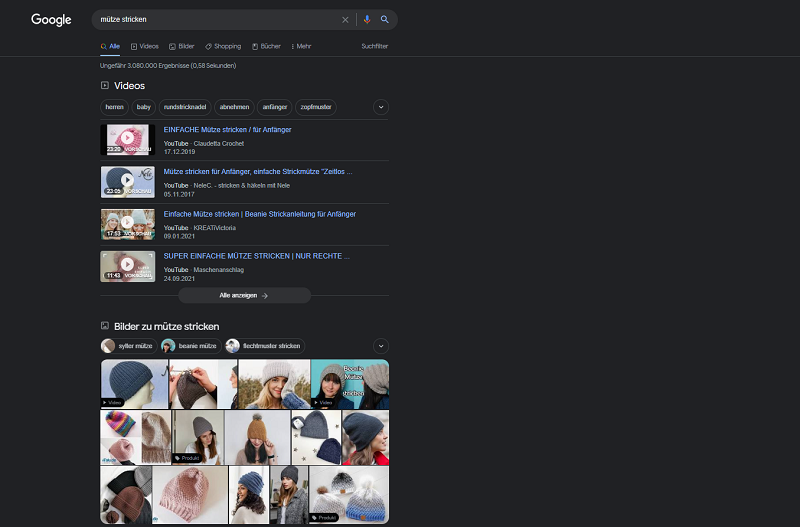800x527 pixels.
Task: Expand the image chips chevron
Action: [x=381, y=346]
